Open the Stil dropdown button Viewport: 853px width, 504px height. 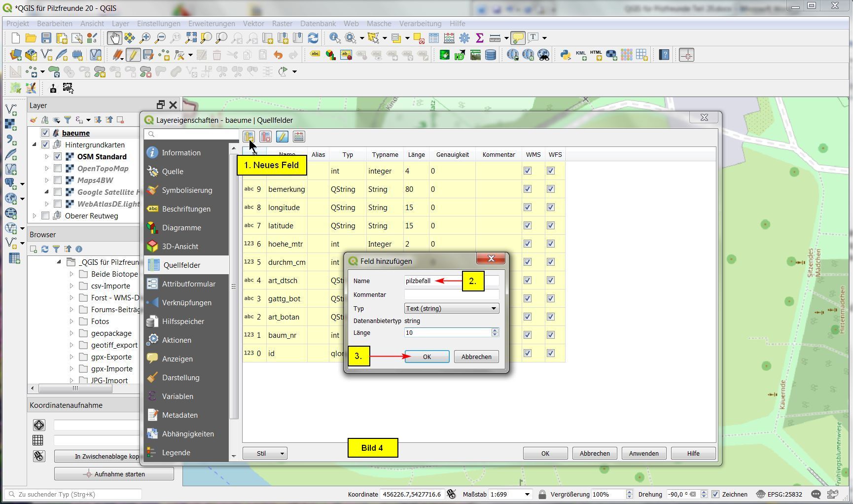click(x=265, y=454)
